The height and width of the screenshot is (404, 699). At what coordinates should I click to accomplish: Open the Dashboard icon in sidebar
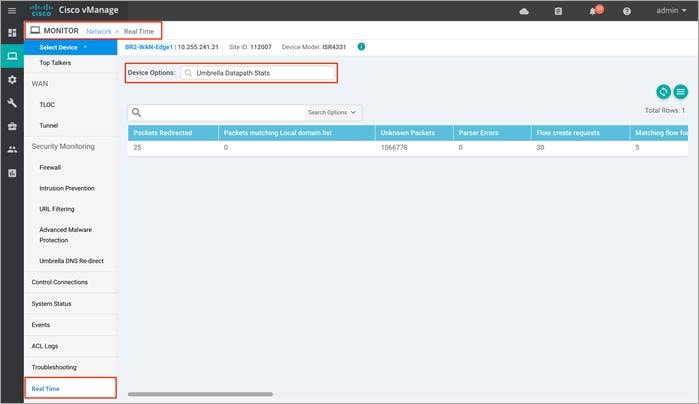pos(12,33)
